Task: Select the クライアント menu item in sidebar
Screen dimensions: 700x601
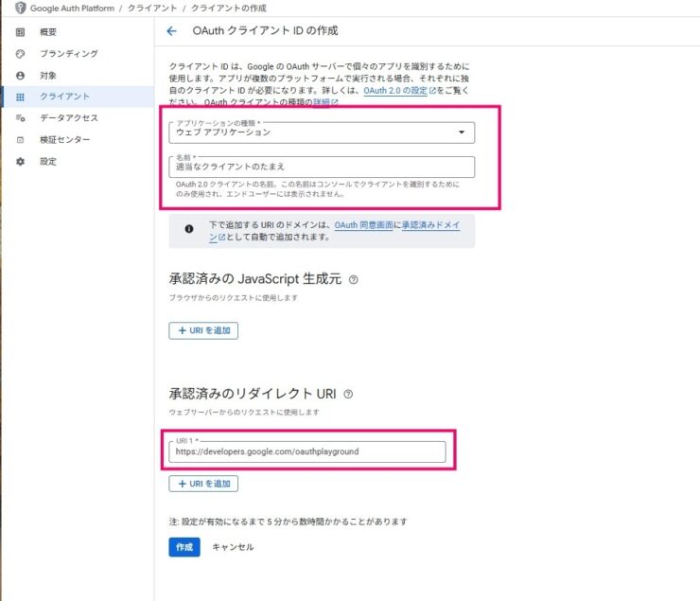Action: [x=64, y=97]
